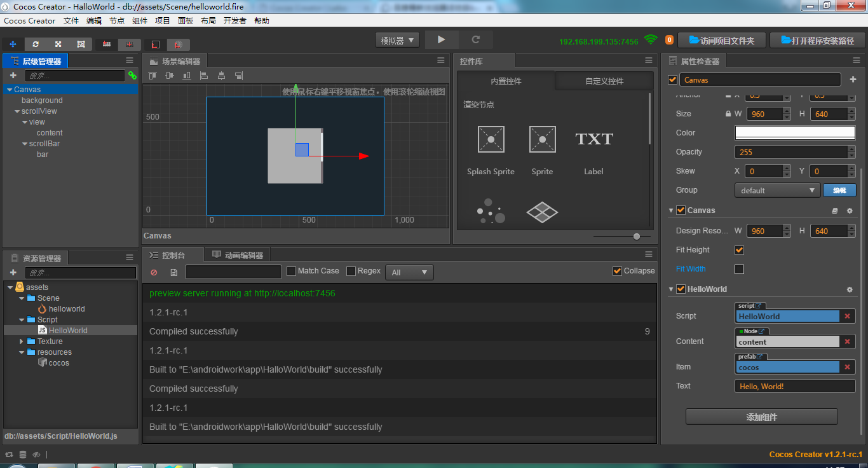Viewport: 868px width, 468px height.
Task: Click the widget library zoom slider
Action: [x=621, y=237]
